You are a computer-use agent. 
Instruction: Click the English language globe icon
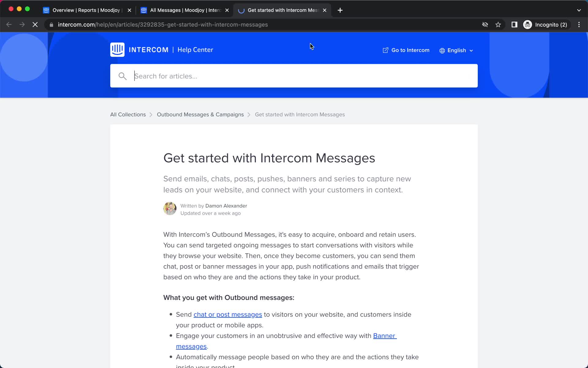click(x=442, y=50)
